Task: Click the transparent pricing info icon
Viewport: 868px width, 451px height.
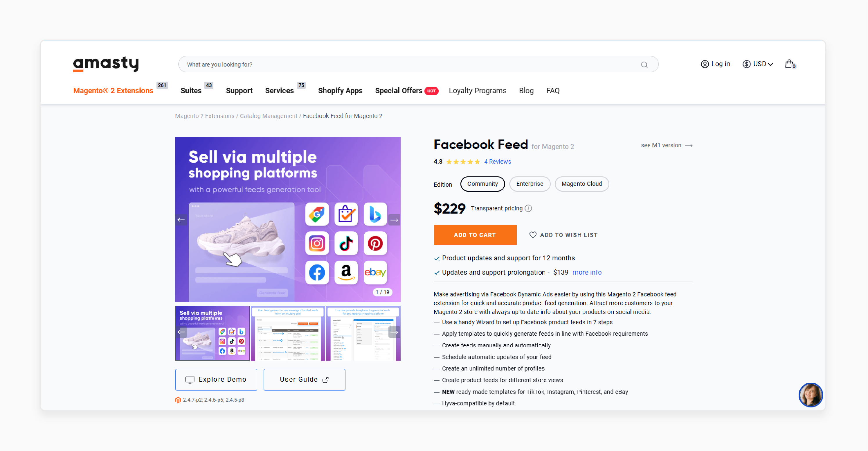Action: pyautogui.click(x=530, y=208)
